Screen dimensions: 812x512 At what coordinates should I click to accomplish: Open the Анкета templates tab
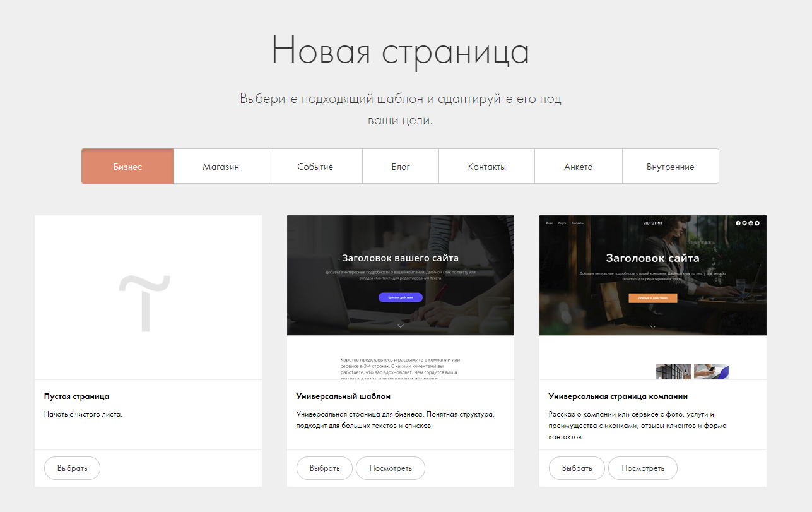click(578, 165)
